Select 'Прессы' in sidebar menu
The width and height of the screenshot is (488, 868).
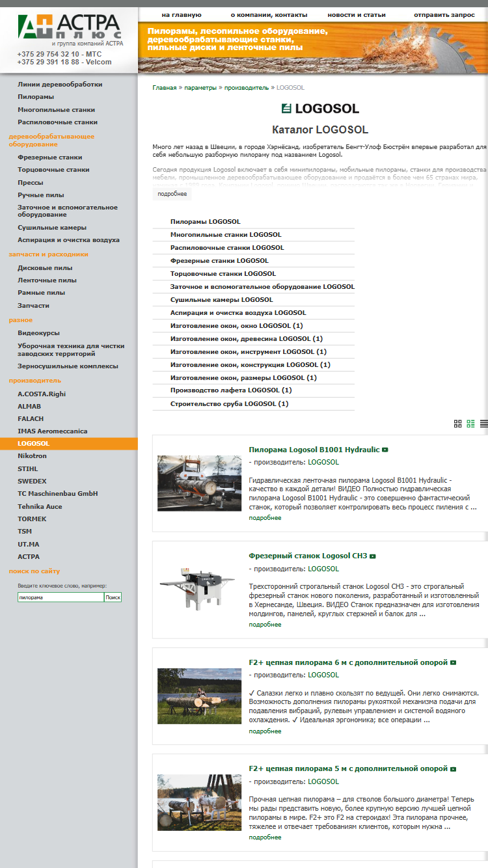tap(31, 183)
